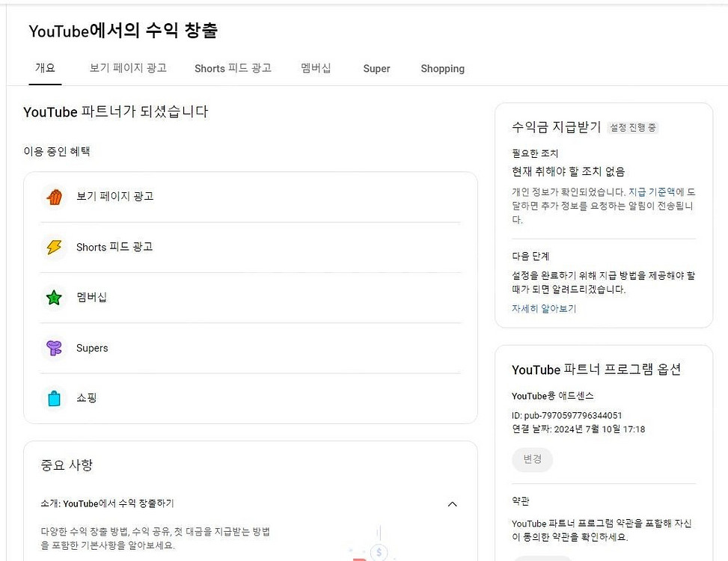The width and height of the screenshot is (728, 561).
Task: Open the 쇼핑 benefit row
Action: 250,398
